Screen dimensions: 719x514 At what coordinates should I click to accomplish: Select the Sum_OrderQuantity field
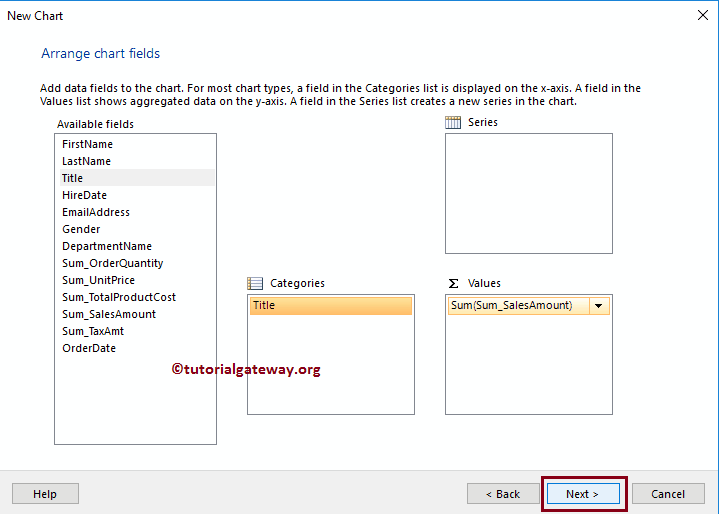tap(112, 263)
